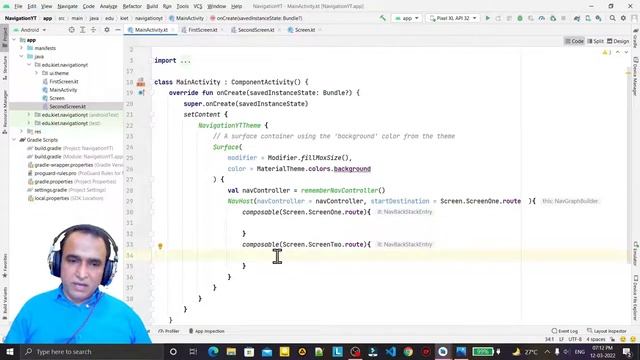Click the stop square icon in toolbar
Viewport: 640px width, 360px height.
[x=563, y=18]
